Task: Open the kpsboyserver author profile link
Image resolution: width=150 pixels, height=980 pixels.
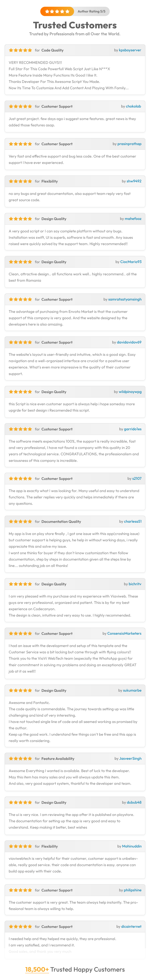Action: [130, 50]
